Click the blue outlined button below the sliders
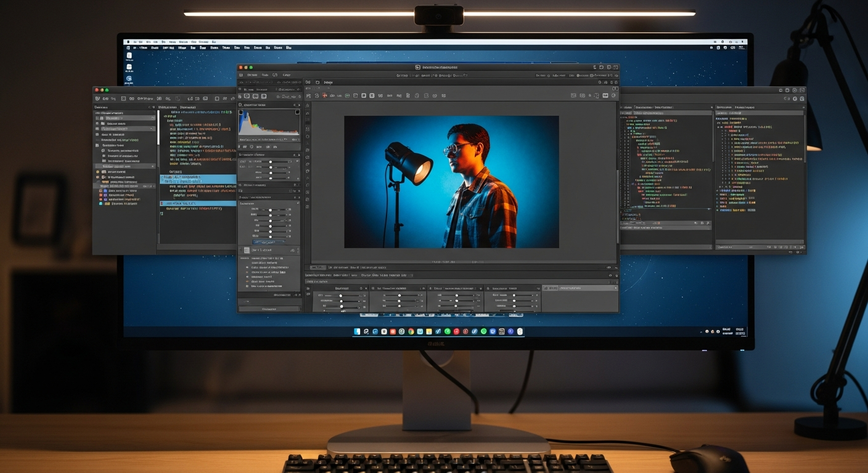The height and width of the screenshot is (473, 868). [x=269, y=242]
